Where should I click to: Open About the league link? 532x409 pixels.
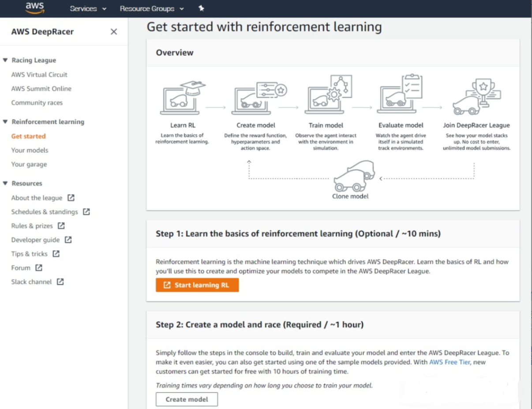[37, 198]
